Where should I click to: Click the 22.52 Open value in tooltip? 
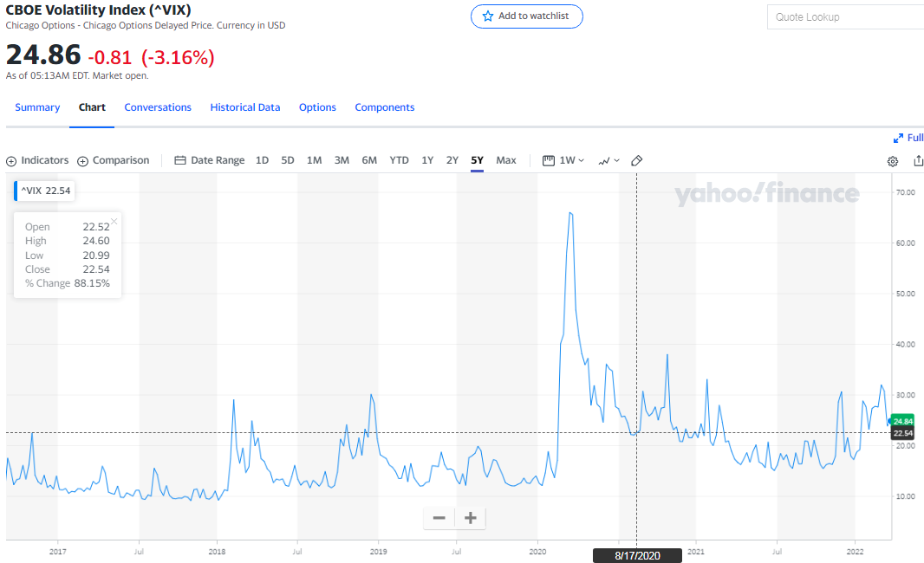[96, 227]
